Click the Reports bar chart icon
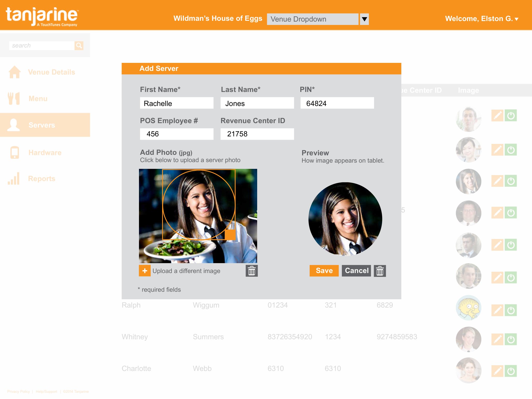 [x=14, y=178]
